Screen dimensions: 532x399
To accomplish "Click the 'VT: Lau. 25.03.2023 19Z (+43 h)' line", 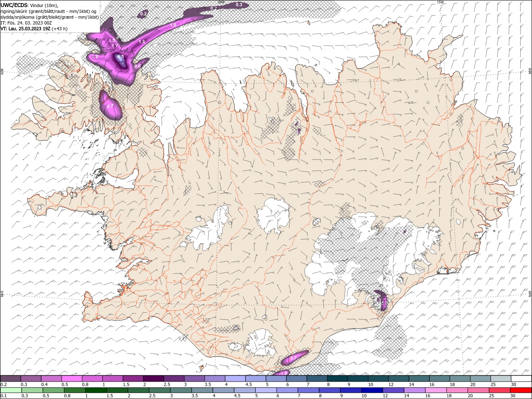I will 34,29.
